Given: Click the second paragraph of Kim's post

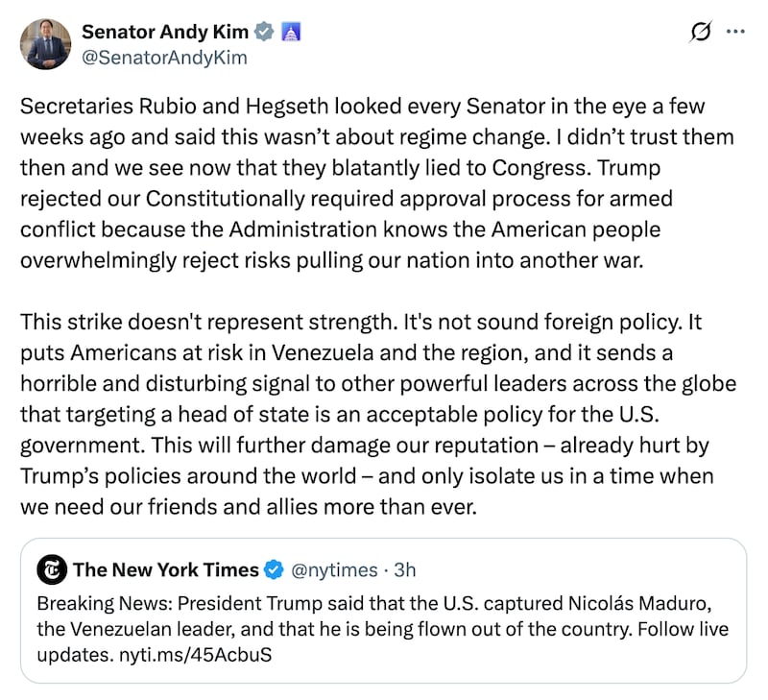Looking at the screenshot, I should [x=384, y=413].
